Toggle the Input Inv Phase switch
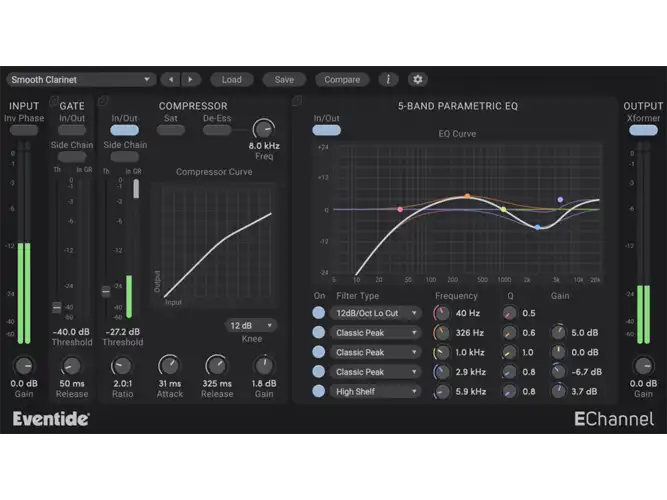 (24, 130)
